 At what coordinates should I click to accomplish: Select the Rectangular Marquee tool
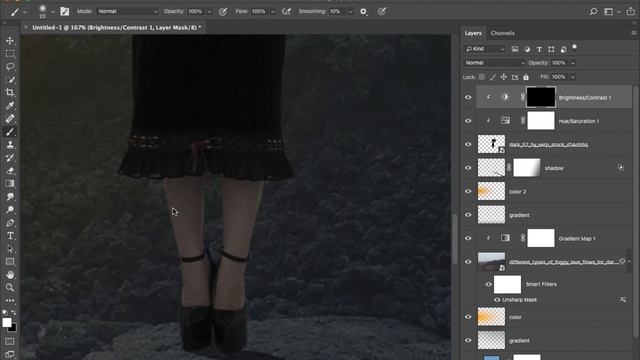[10, 54]
